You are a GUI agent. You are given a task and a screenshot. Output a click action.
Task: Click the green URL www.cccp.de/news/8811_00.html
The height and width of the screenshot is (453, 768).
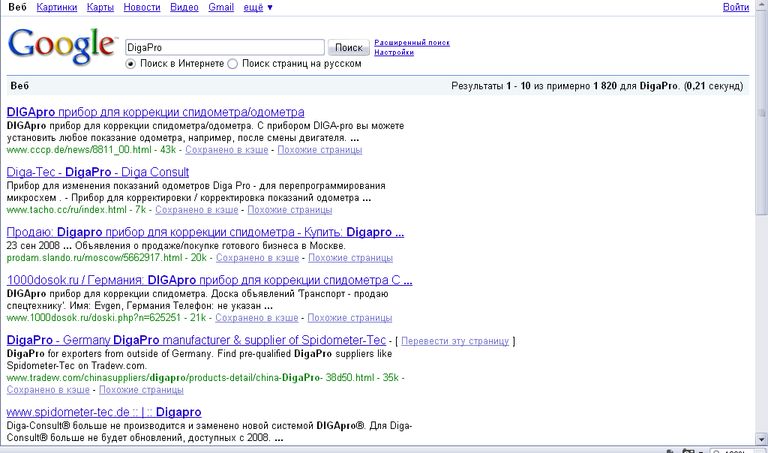(x=79, y=150)
